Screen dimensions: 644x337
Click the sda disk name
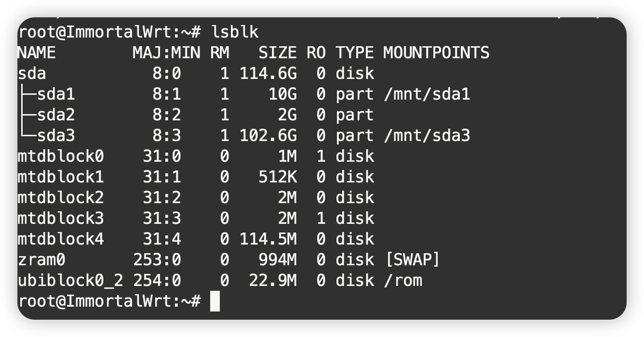tap(32, 74)
